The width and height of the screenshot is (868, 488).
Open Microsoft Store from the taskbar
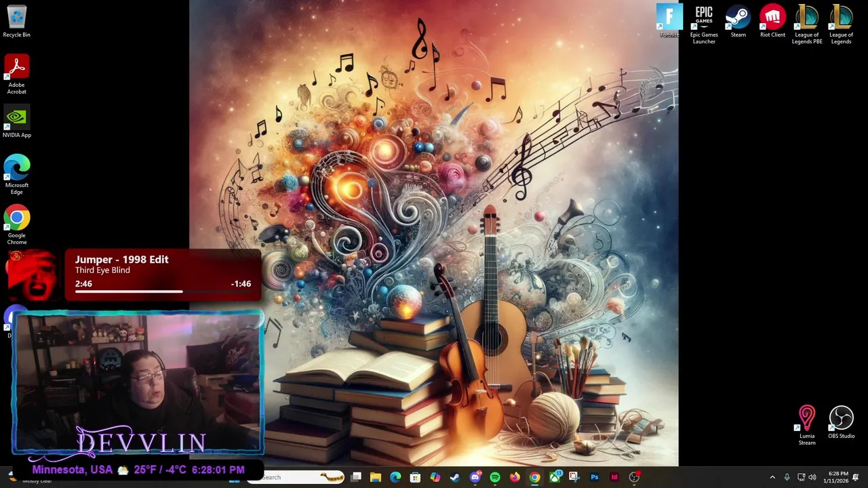415,477
